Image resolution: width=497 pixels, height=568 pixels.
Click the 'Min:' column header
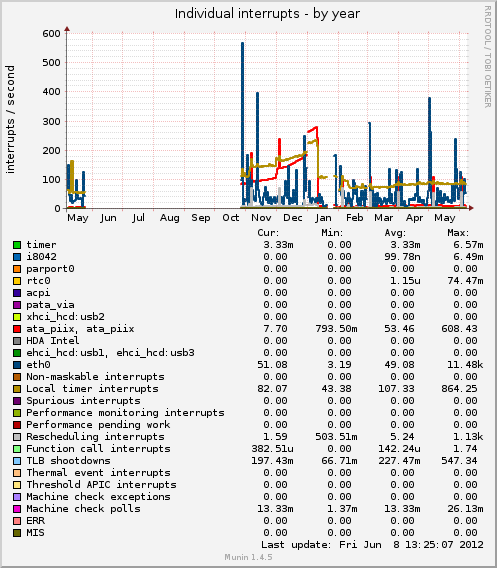point(332,233)
